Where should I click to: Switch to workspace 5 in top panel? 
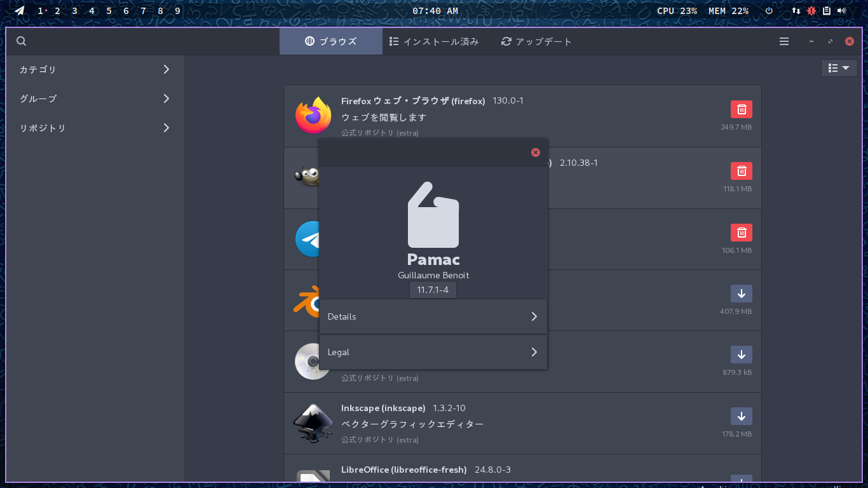tap(109, 11)
